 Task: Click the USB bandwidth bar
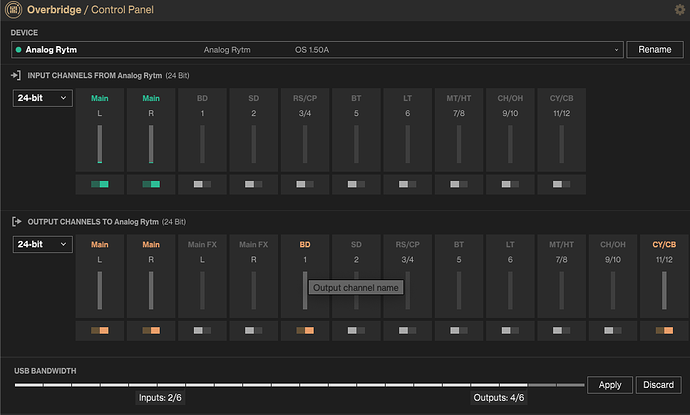[x=299, y=385]
